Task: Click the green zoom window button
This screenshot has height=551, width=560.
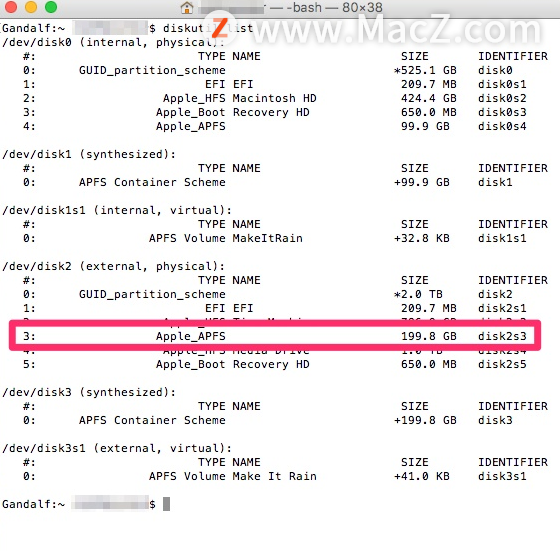Action: [x=51, y=6]
